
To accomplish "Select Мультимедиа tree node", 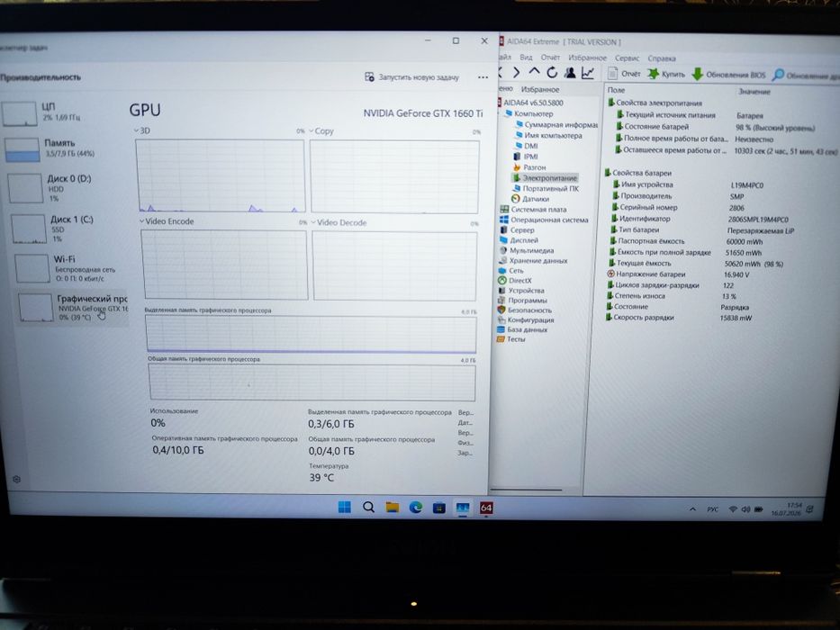I will pos(526,250).
